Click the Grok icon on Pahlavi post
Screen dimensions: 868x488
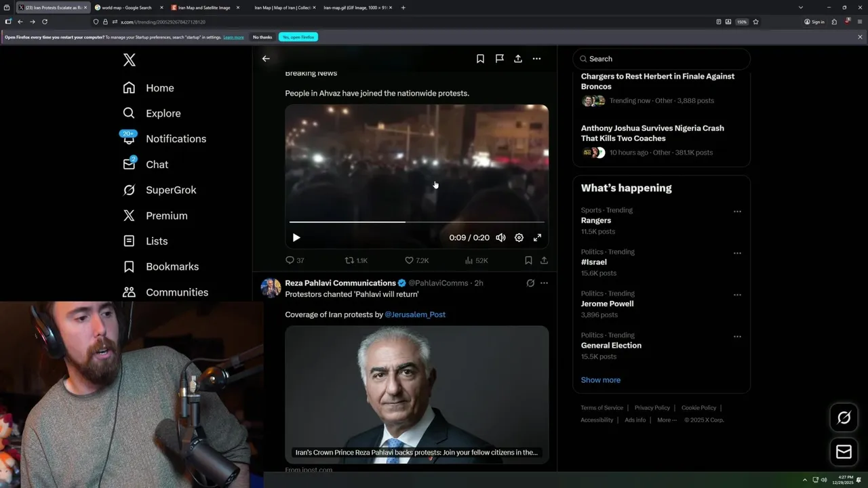[530, 283]
